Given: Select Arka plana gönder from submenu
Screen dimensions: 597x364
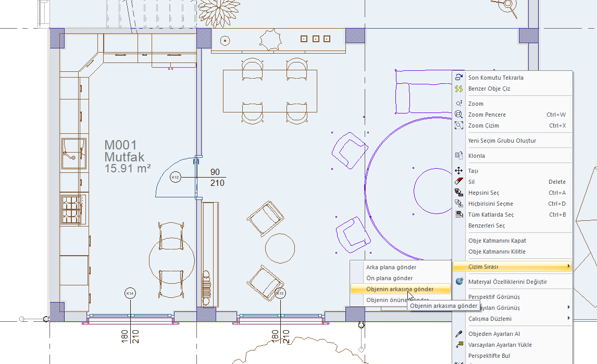Looking at the screenshot, I should point(391,267).
